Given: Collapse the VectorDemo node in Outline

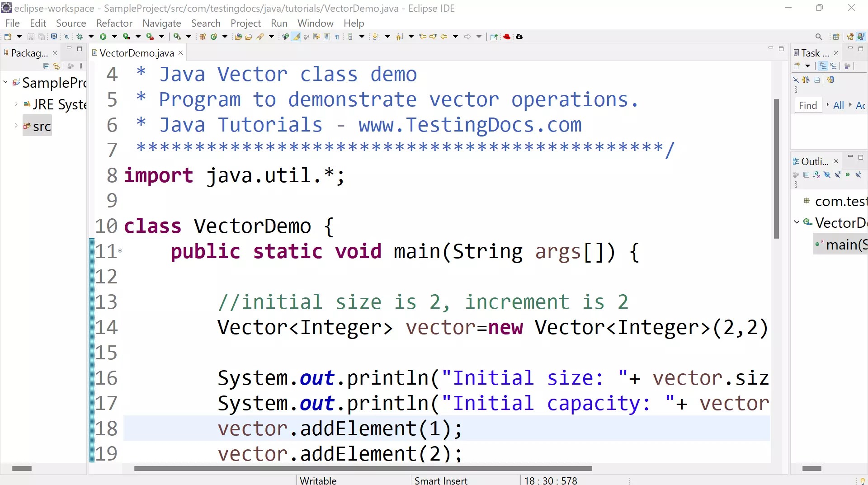Looking at the screenshot, I should click(797, 222).
